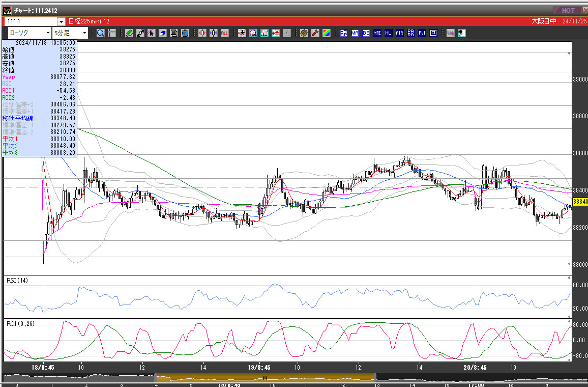Click the 24/11/25 date in header
This screenshot has height=387, width=588.
click(x=574, y=21)
